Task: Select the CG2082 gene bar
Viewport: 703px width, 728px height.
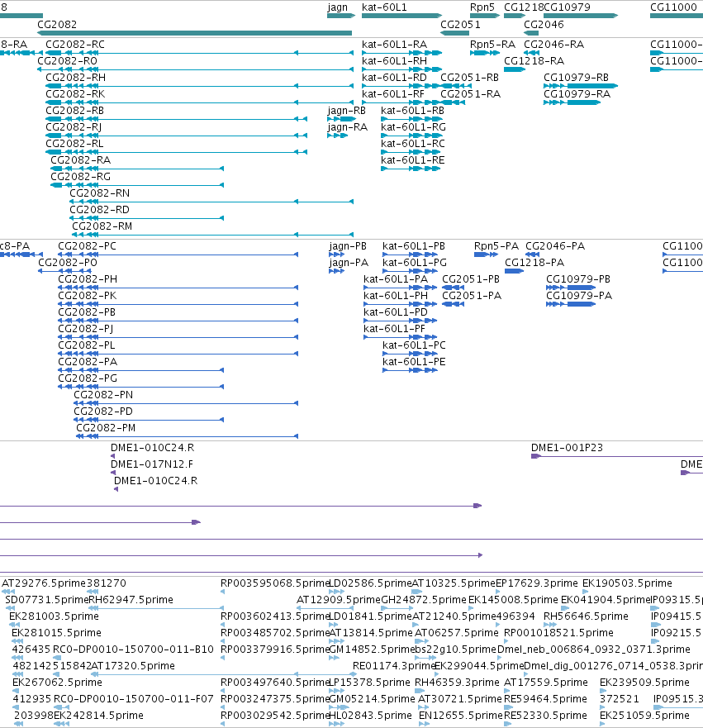Action: click(x=194, y=33)
